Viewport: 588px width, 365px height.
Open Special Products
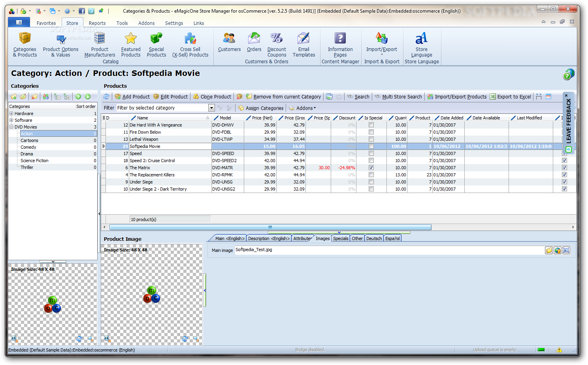(x=156, y=44)
